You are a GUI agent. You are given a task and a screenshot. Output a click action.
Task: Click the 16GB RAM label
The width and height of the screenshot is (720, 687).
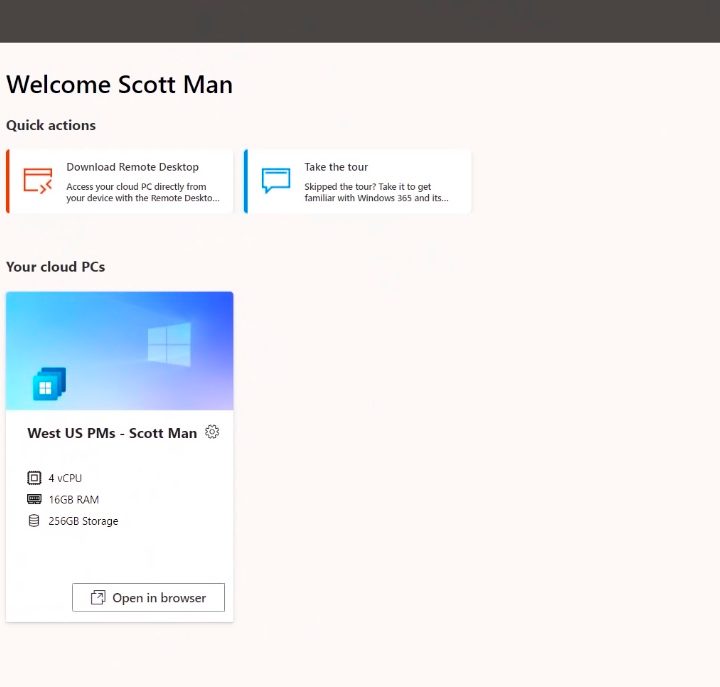pyautogui.click(x=73, y=499)
